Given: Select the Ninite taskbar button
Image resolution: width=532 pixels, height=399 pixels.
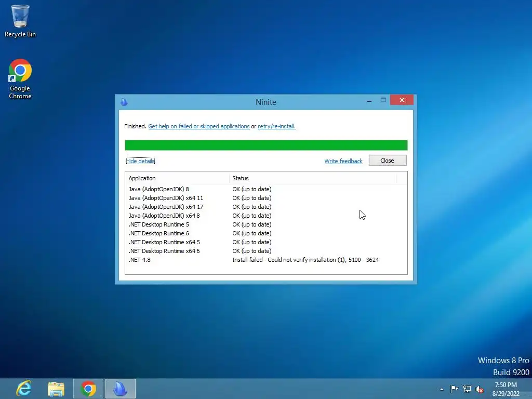Looking at the screenshot, I should point(121,389).
